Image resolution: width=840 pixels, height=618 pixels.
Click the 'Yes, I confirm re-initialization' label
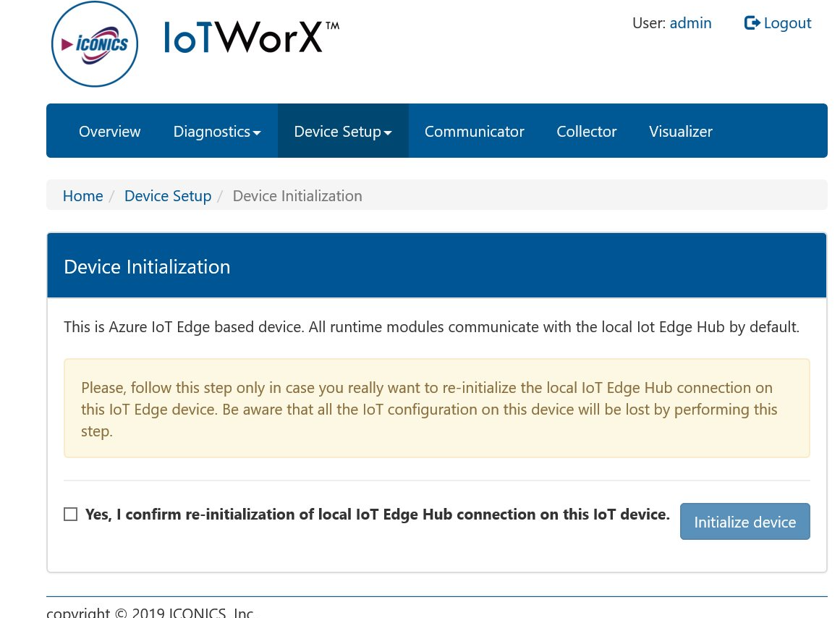pyautogui.click(x=377, y=515)
